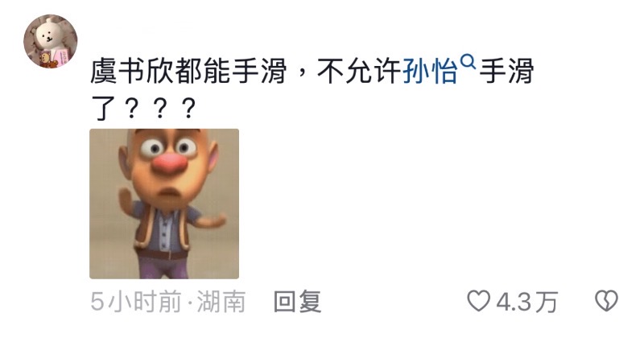Screen dimensions: 644x342
Task: Tap the 都能手滑 phrase in the comment
Action: click(230, 71)
